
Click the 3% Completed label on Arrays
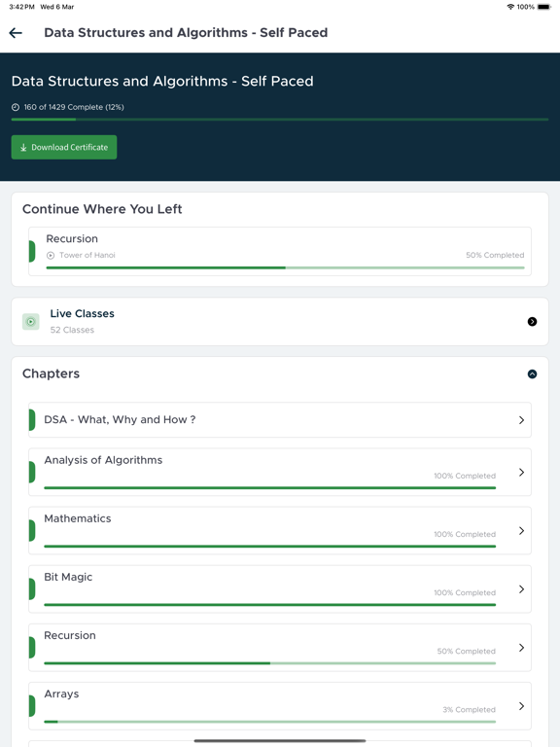(469, 710)
